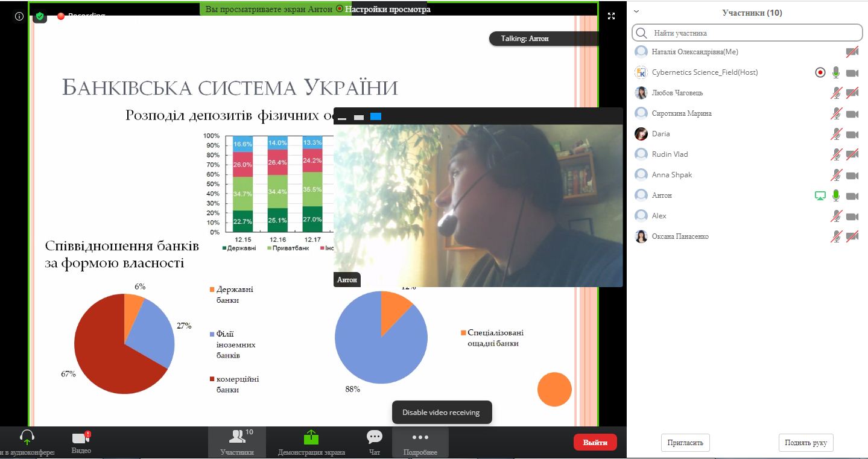This screenshot has width=868, height=459.
Task: Toggle muted microphone of Любов Чаговець
Action: [x=836, y=93]
